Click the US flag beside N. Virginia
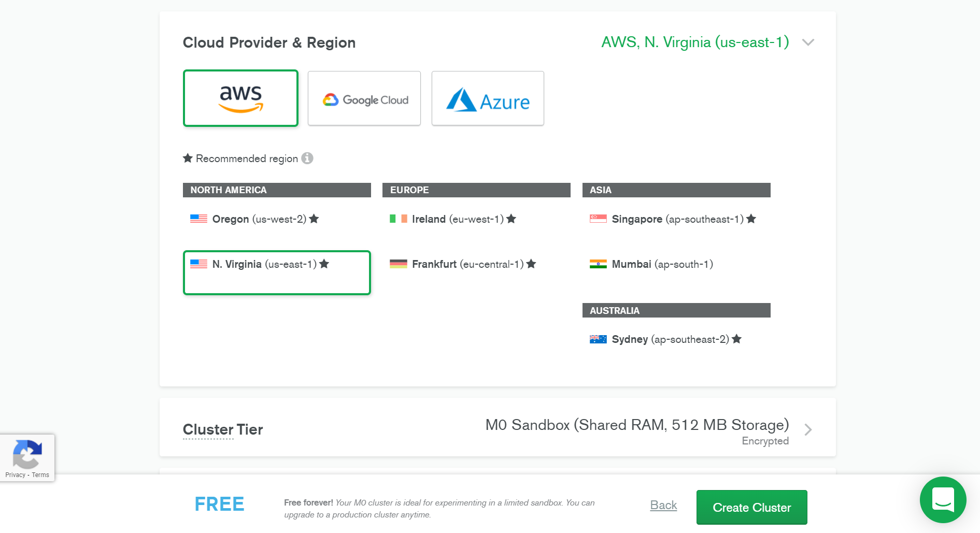Screen dimensions: 980x533 pos(198,264)
